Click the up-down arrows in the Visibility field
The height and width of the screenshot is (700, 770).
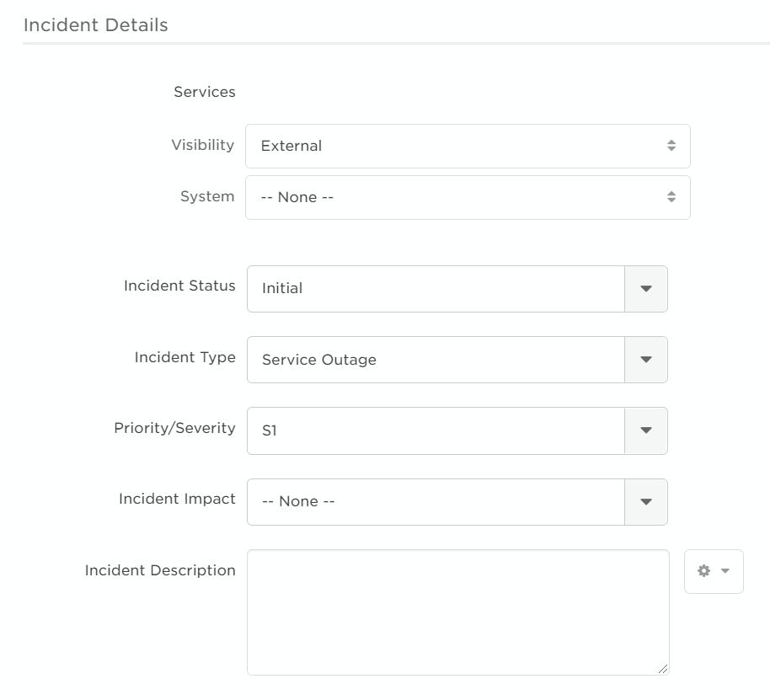coord(671,146)
